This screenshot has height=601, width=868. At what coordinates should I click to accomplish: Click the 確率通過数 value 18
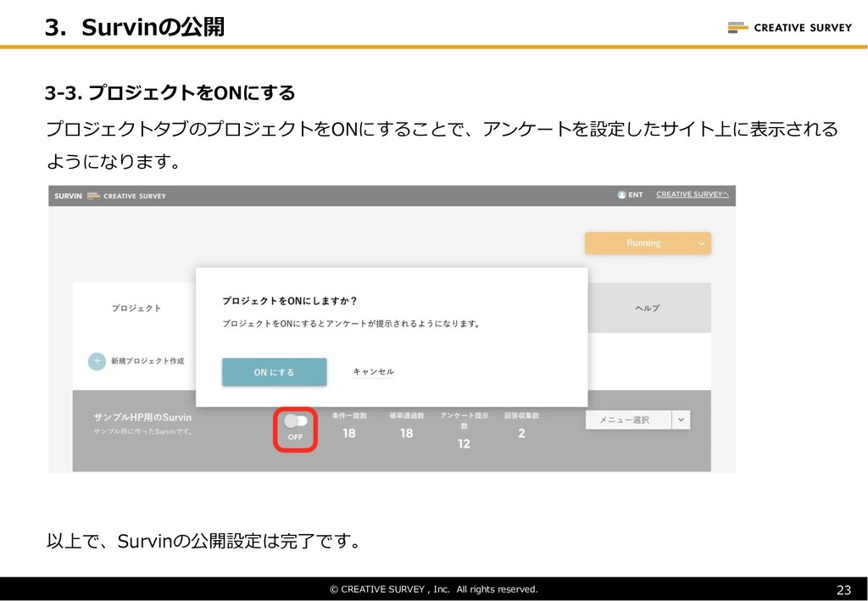(x=406, y=433)
